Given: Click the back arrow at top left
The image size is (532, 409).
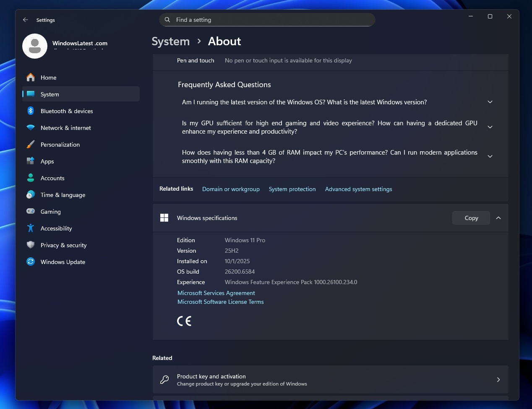Looking at the screenshot, I should point(25,20).
